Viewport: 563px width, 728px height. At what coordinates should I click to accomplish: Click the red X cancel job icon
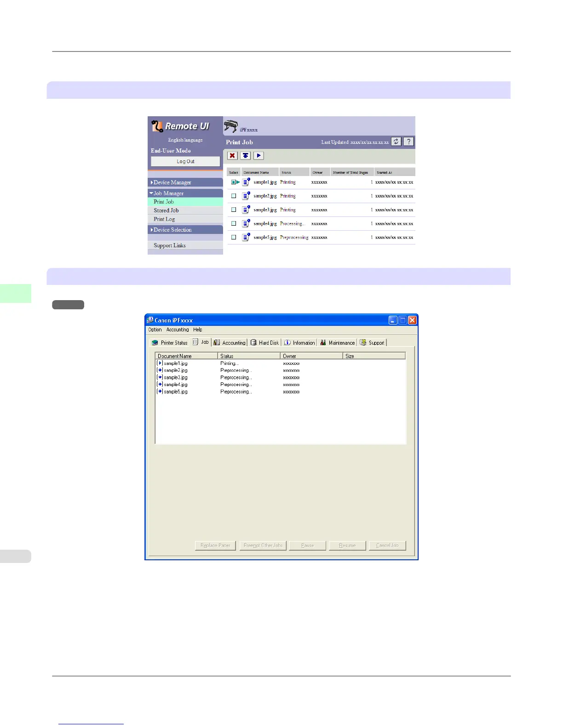coord(232,156)
